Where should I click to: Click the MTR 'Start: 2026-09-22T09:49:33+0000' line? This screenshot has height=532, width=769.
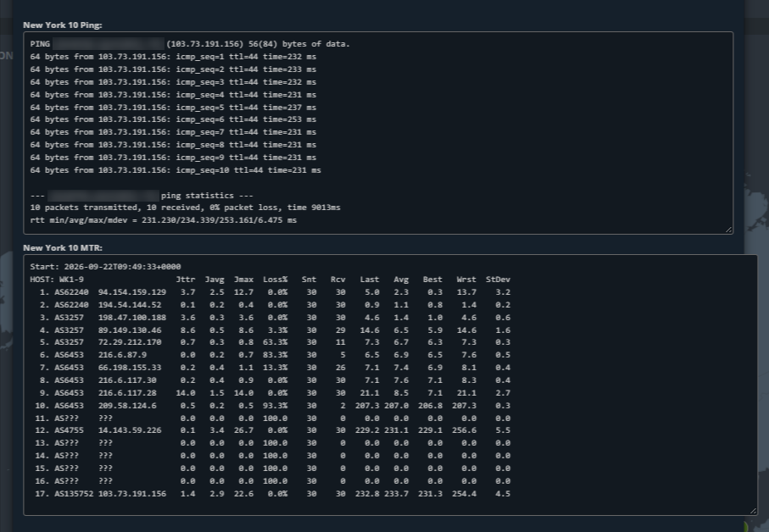(105, 267)
